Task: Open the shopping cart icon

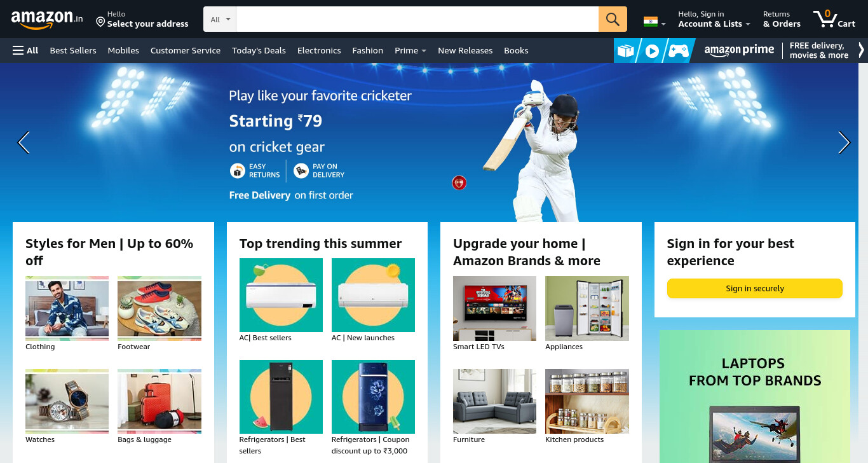Action: [x=834, y=19]
